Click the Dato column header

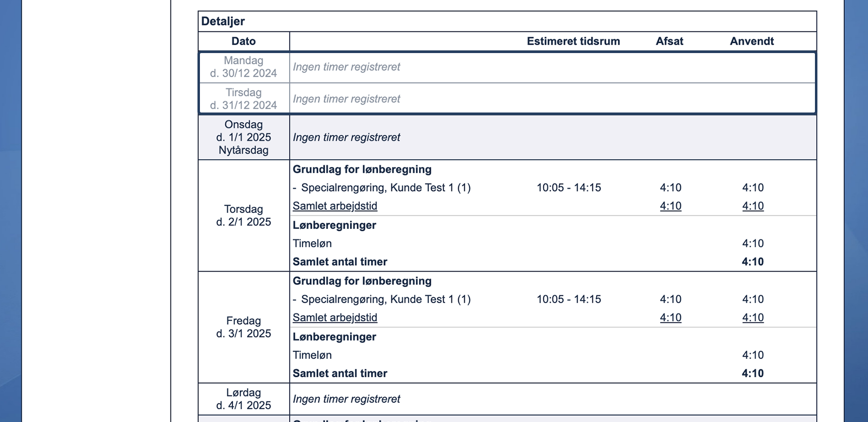(244, 41)
